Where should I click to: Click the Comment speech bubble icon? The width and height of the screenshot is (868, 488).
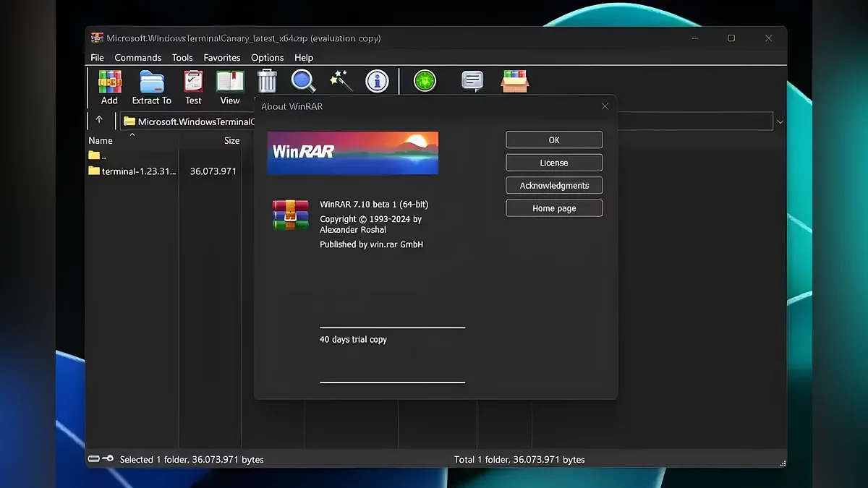(x=472, y=81)
